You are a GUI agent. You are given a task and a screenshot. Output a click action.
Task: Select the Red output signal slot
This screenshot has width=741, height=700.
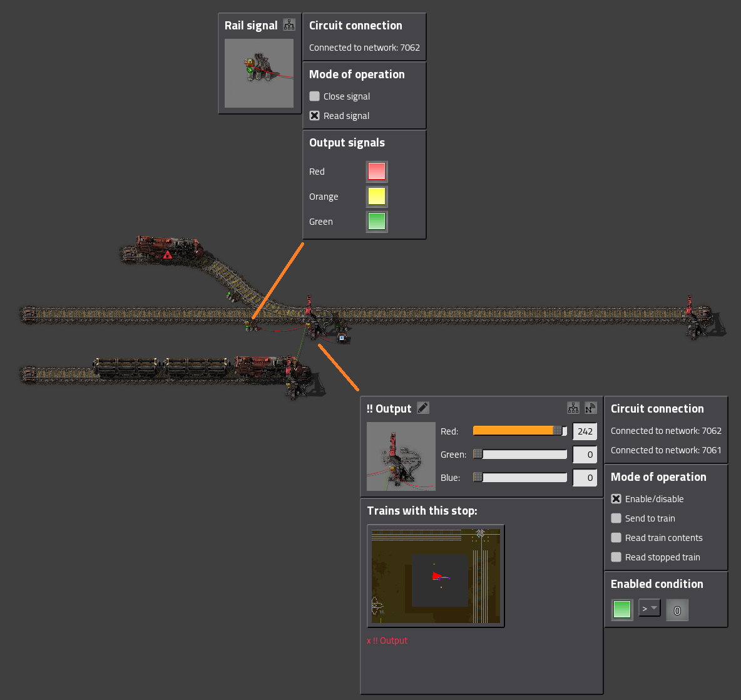[377, 171]
